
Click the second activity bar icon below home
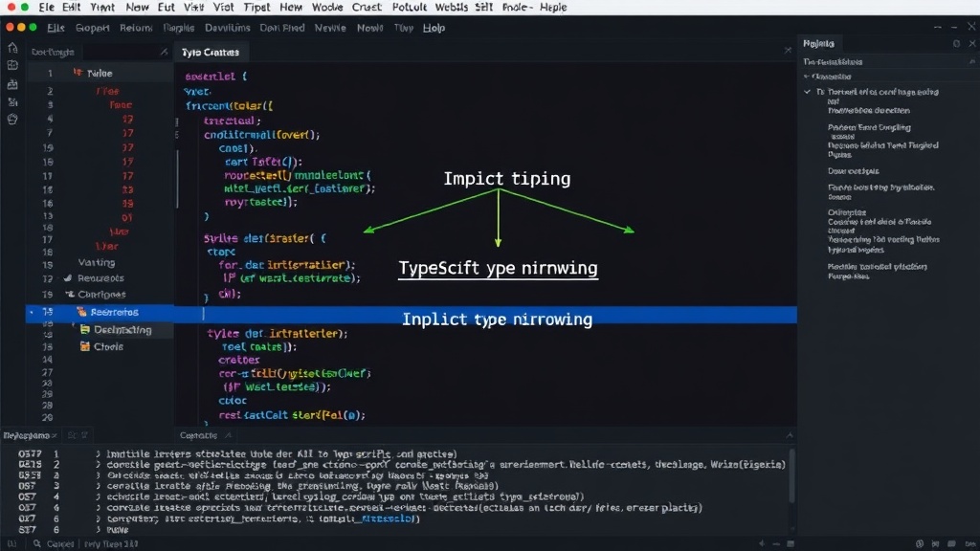click(x=12, y=65)
